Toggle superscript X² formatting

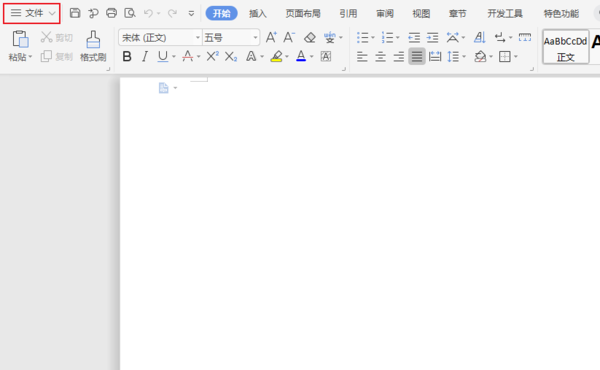(x=212, y=57)
